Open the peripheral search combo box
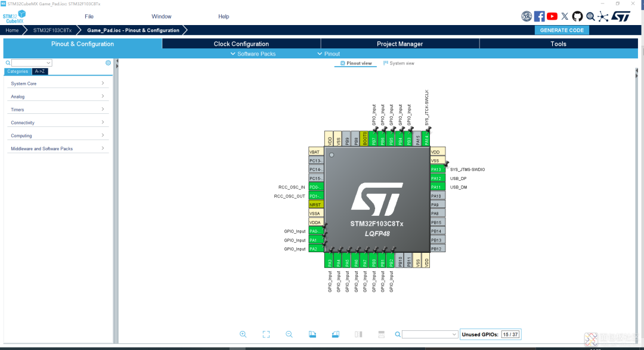Viewport: 644px width, 350px height. click(32, 63)
